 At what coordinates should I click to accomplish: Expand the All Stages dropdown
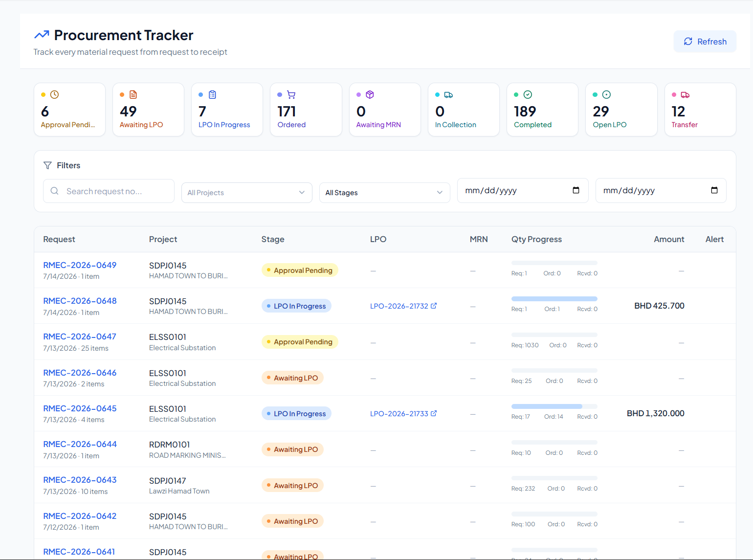pos(384,193)
